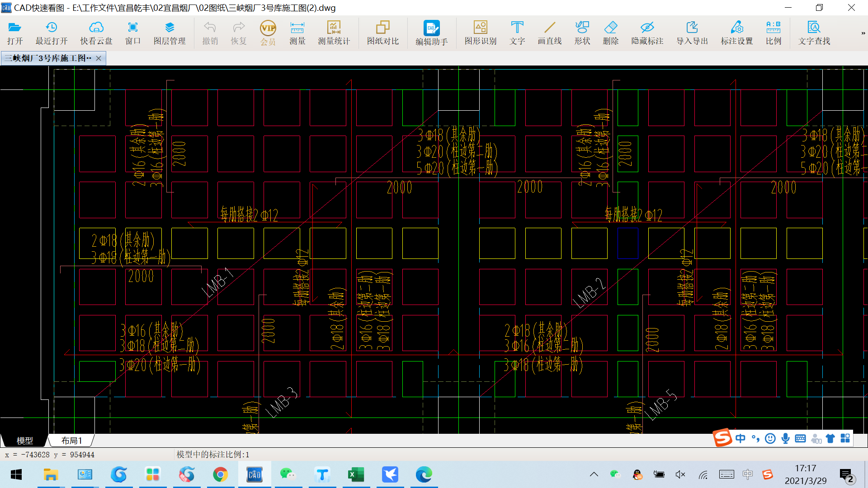
Task: Open WeChat from taskbar
Action: point(288,474)
